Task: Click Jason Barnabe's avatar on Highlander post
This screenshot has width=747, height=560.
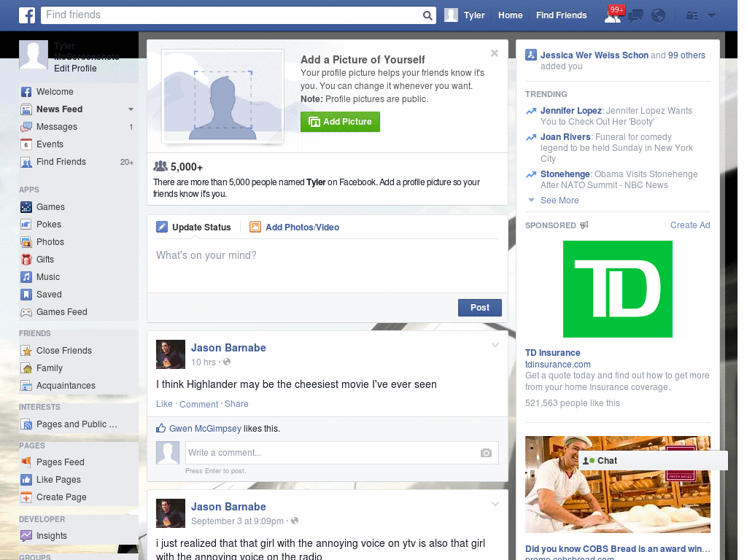Action: coord(171,354)
